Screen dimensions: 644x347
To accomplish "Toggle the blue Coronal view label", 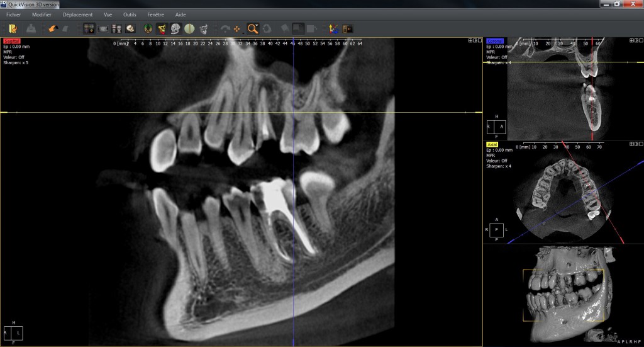I will (x=495, y=41).
